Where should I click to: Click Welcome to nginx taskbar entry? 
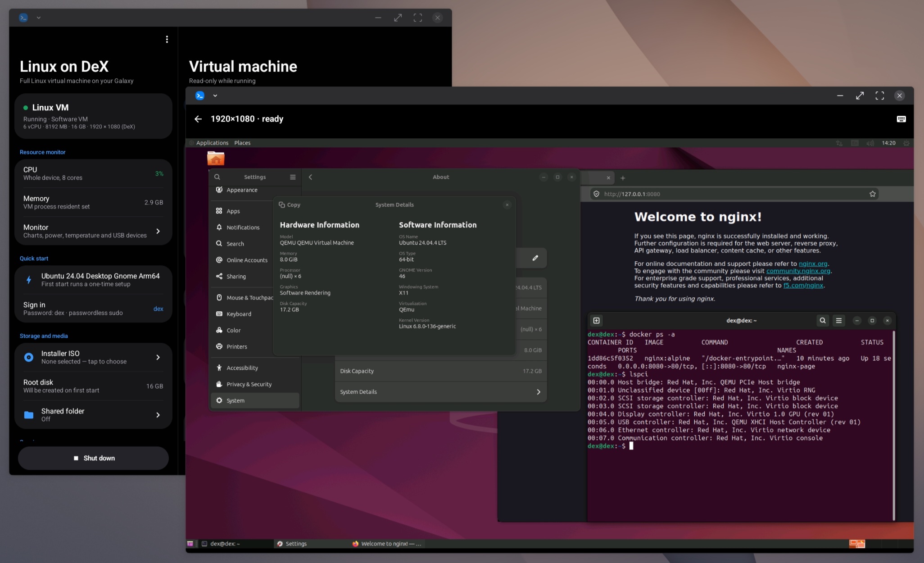coord(387,544)
